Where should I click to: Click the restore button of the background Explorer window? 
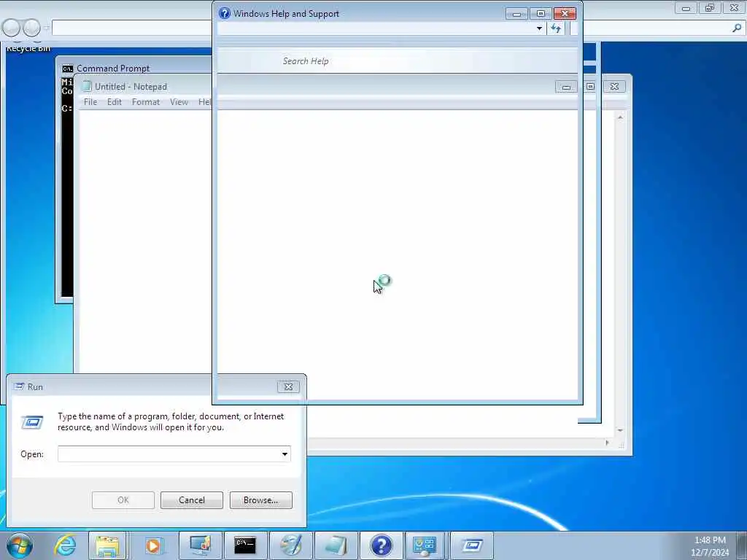click(x=710, y=7)
